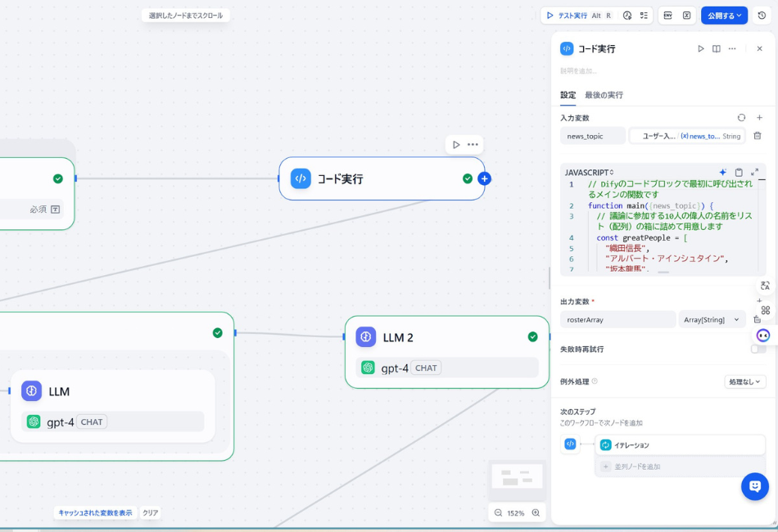Select the 設定 tab

pyautogui.click(x=568, y=95)
